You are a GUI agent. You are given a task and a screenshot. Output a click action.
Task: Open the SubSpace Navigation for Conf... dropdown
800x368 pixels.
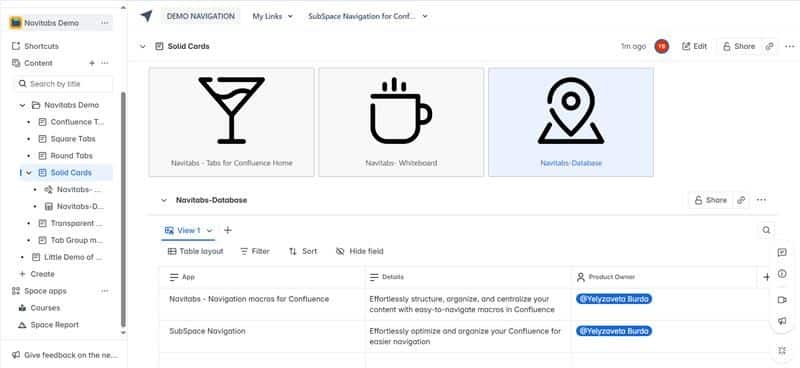[x=367, y=16]
